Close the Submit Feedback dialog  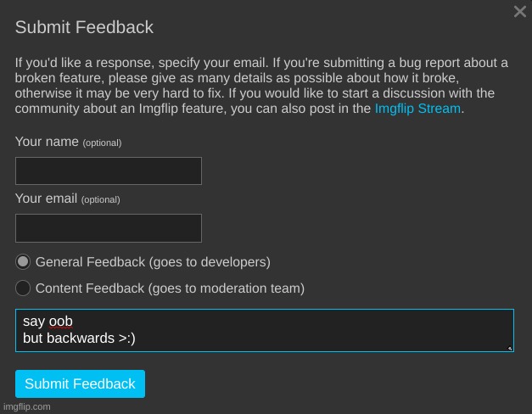coord(520,12)
